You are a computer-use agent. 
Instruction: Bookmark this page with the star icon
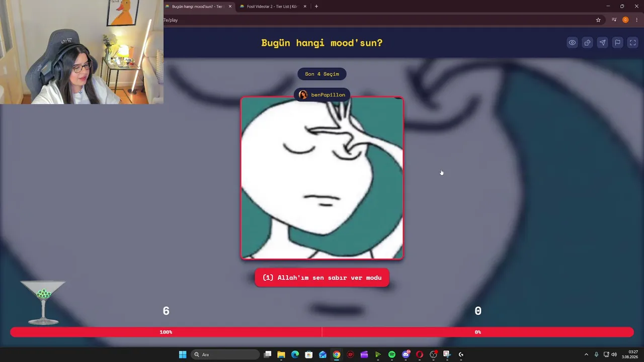[598, 20]
